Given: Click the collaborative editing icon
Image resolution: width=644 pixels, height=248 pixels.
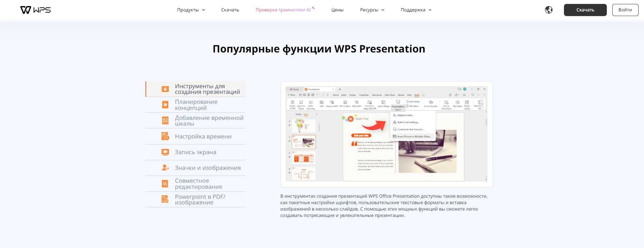Looking at the screenshot, I should [165, 184].
